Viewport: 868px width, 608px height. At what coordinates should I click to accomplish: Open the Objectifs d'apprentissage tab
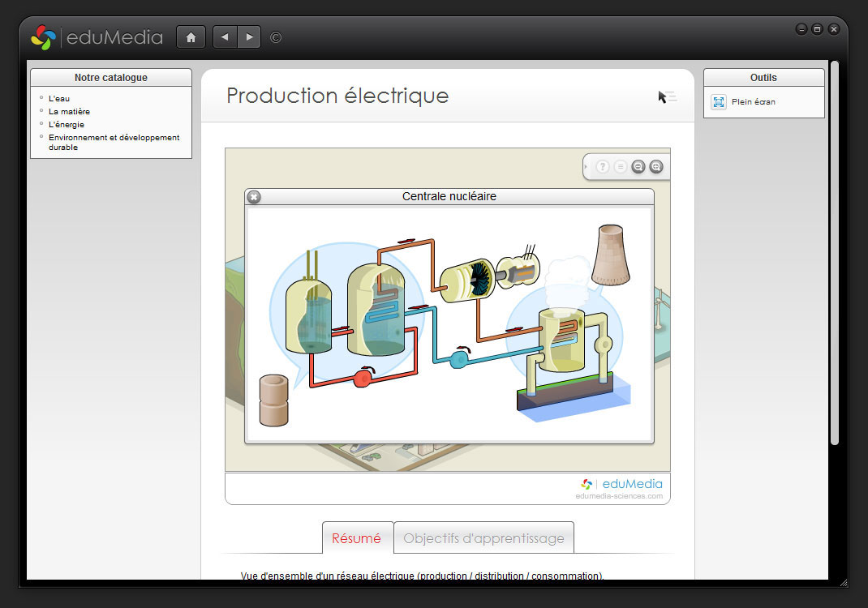483,538
